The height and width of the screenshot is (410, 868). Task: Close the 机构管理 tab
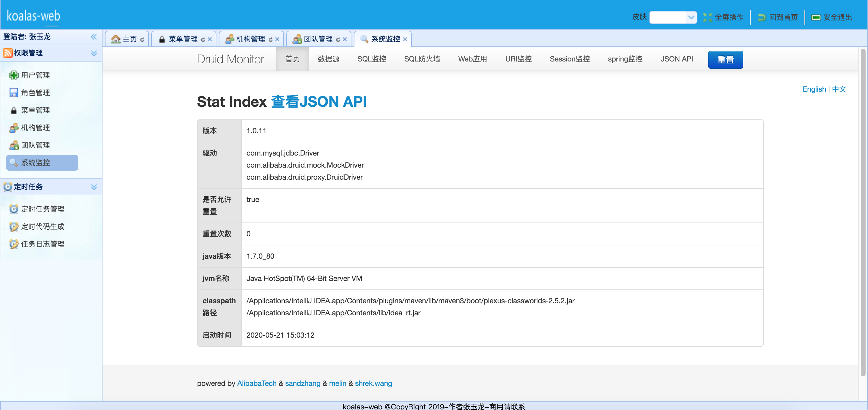277,39
